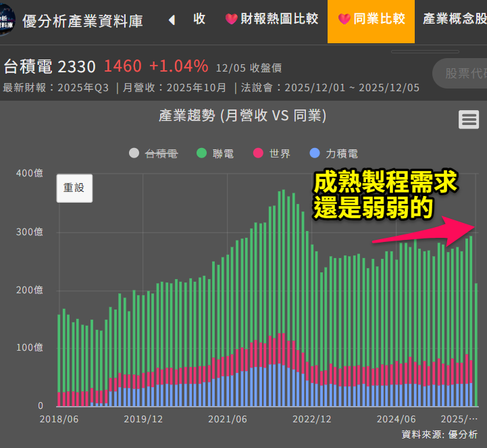Click the heart icon on 財報熱圖比較

point(232,19)
